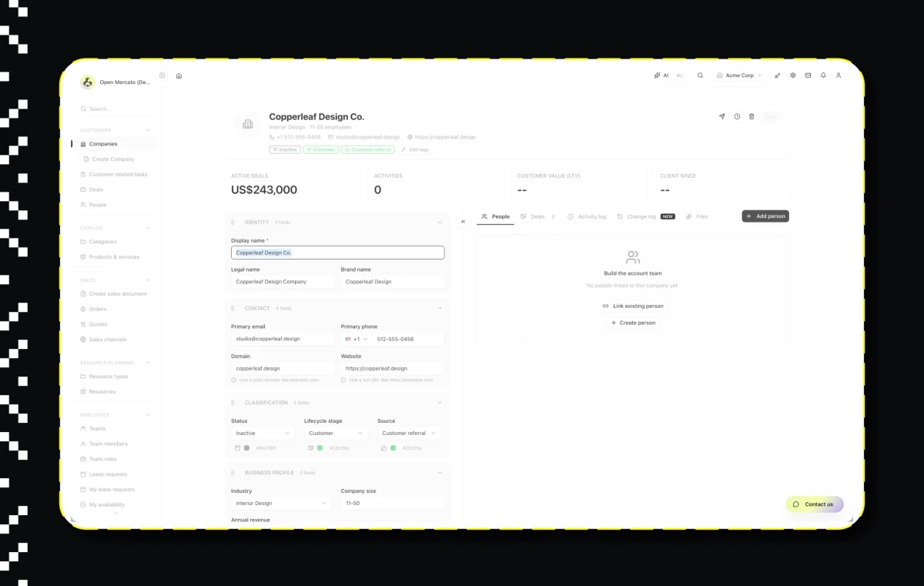924x586 pixels.
Task: Collapse the form panel with double-chevron icon
Action: pyautogui.click(x=463, y=222)
